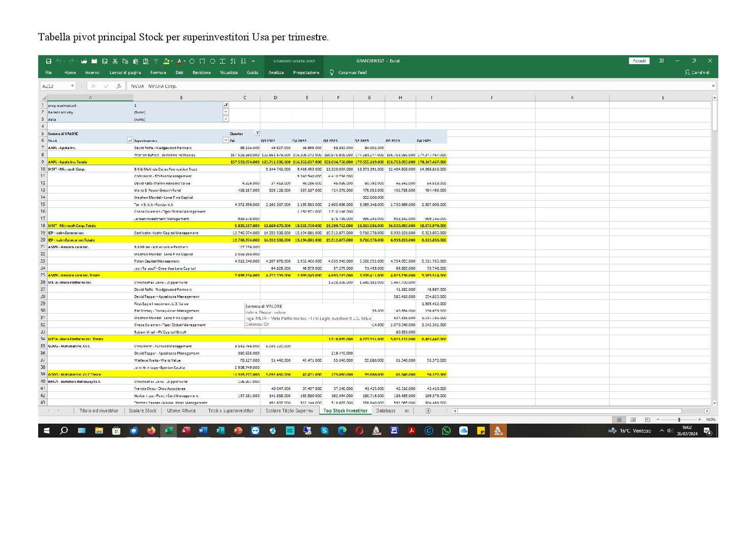Expand quick access toolbar overflow chevron

point(253,61)
